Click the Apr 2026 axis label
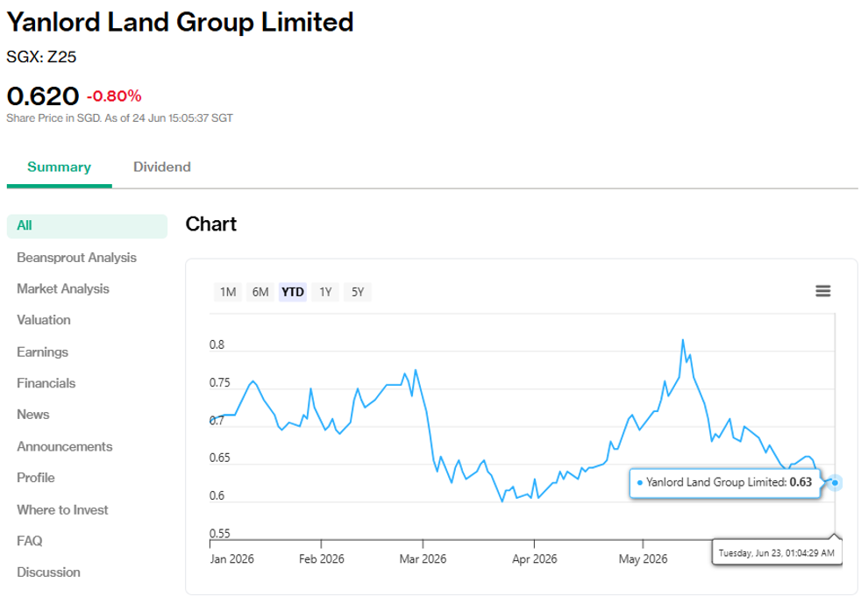868x604 pixels. [535, 559]
